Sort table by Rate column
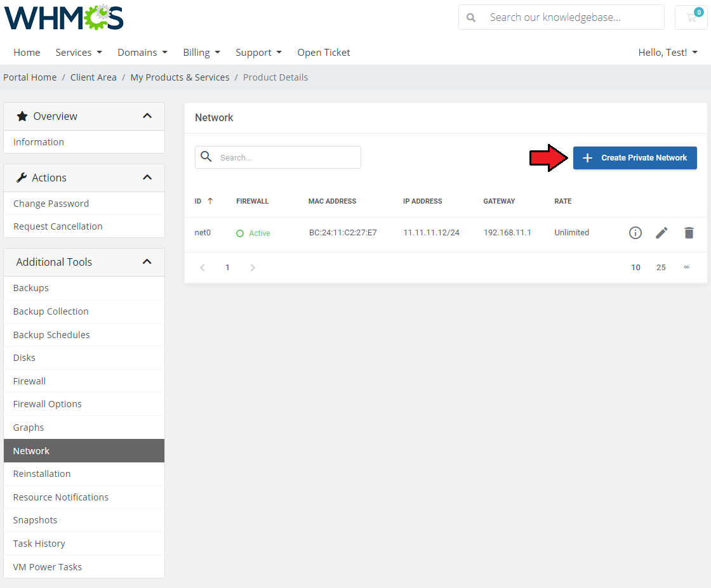The width and height of the screenshot is (711, 588). pyautogui.click(x=563, y=201)
